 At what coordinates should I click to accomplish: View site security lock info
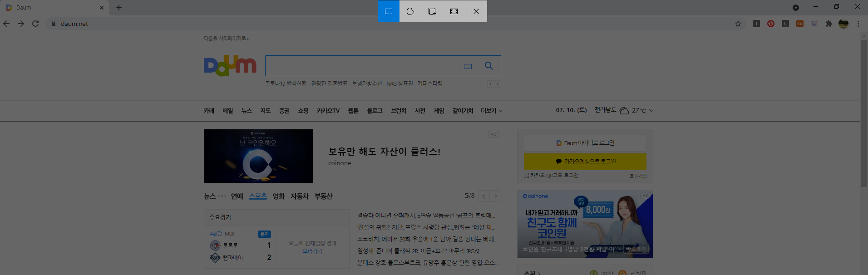tap(54, 24)
